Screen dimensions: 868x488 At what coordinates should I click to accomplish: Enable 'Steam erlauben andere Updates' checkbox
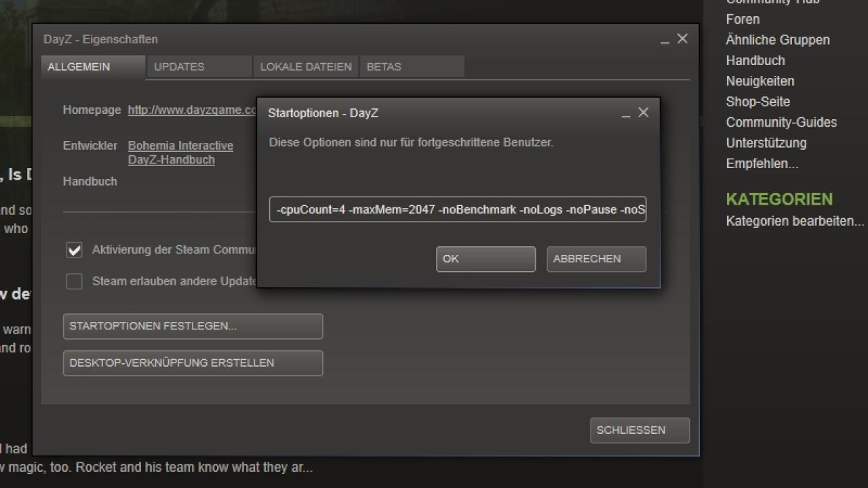coord(74,281)
